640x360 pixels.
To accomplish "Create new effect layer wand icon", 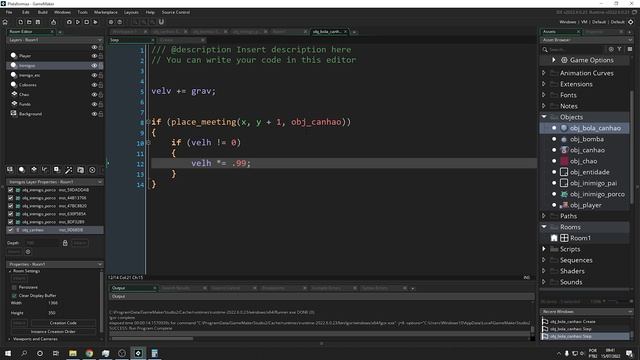I will [x=69, y=170].
